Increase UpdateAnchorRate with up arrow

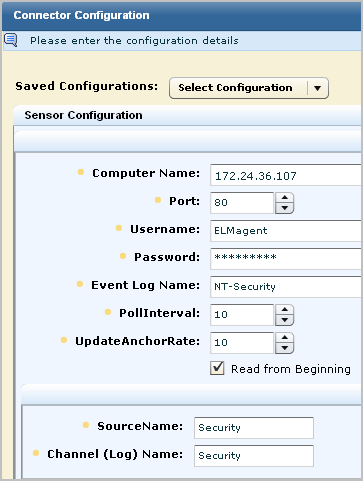point(284,337)
